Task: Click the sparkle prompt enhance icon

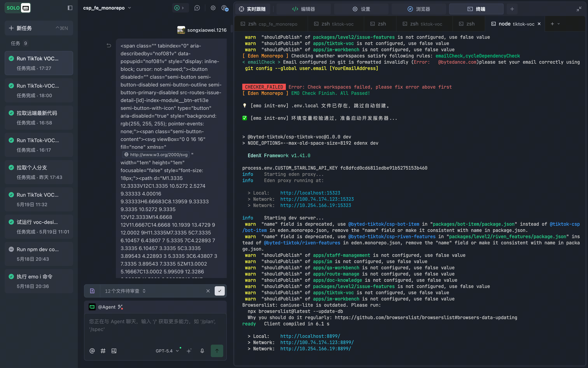Action: pos(189,351)
